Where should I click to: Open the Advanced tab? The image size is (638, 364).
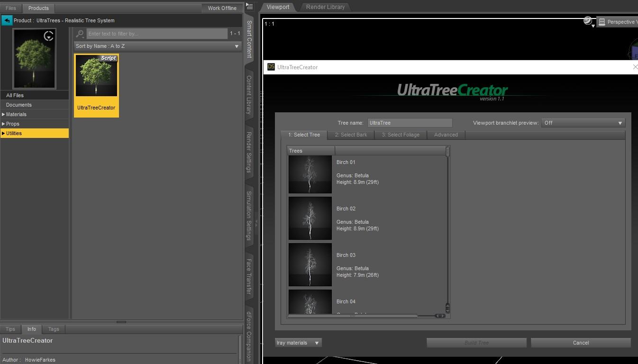[446, 135]
